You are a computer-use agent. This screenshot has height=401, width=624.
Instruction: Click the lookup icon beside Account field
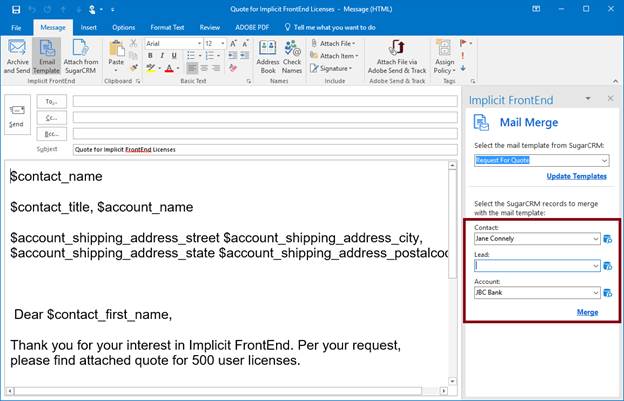point(607,293)
